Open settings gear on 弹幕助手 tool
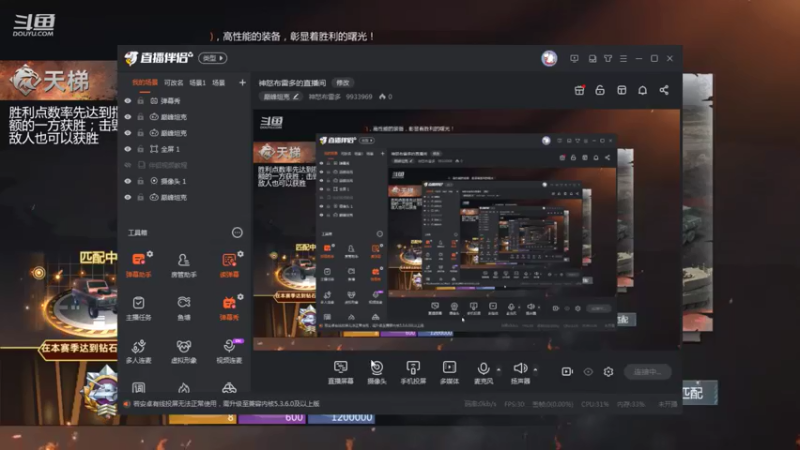800x450 pixels. click(149, 254)
